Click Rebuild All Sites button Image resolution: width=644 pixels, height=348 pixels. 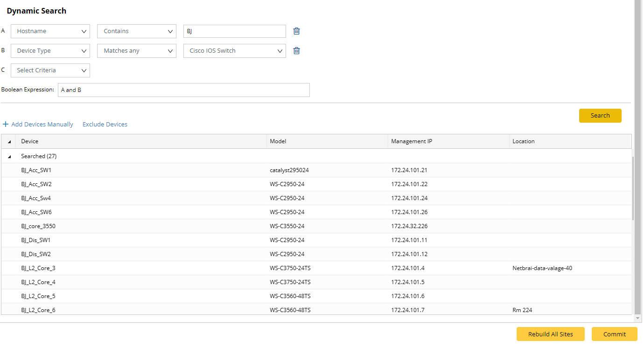[x=550, y=334]
